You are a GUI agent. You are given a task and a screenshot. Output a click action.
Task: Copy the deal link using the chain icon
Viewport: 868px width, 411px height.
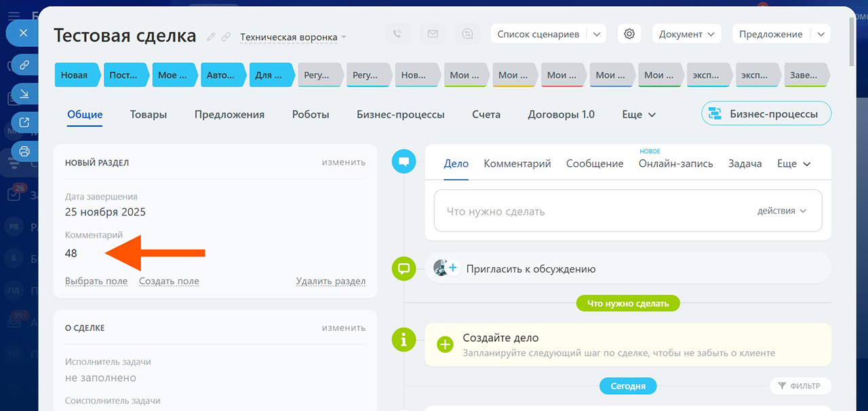coord(24,66)
